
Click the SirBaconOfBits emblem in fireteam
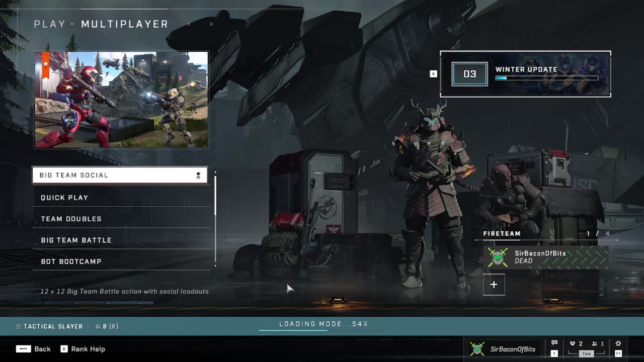coord(497,257)
